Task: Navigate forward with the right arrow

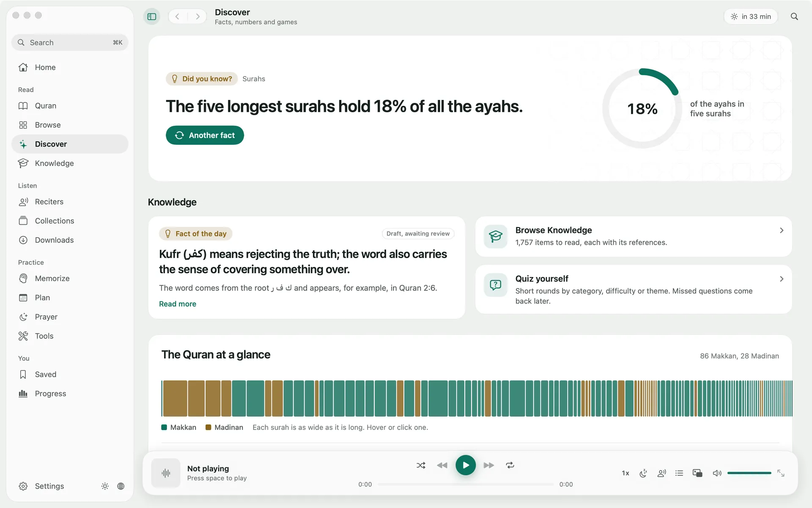Action: [198, 17]
